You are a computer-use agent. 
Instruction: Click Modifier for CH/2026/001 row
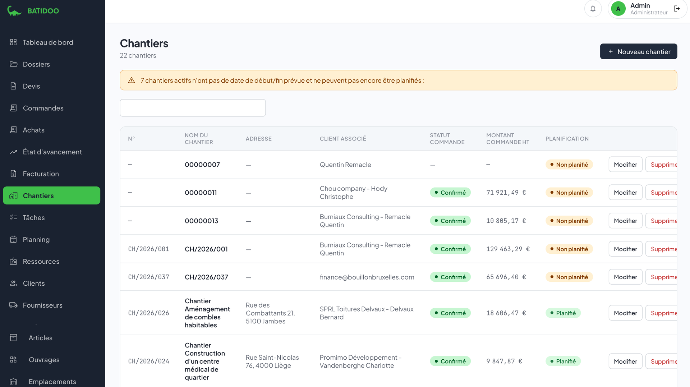pos(625,249)
